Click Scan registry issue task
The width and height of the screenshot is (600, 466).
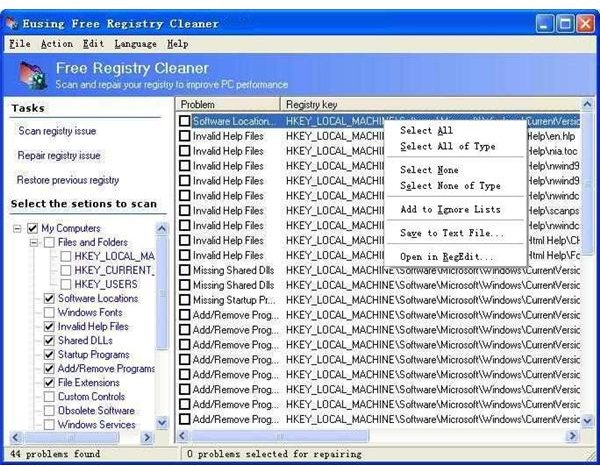(57, 131)
